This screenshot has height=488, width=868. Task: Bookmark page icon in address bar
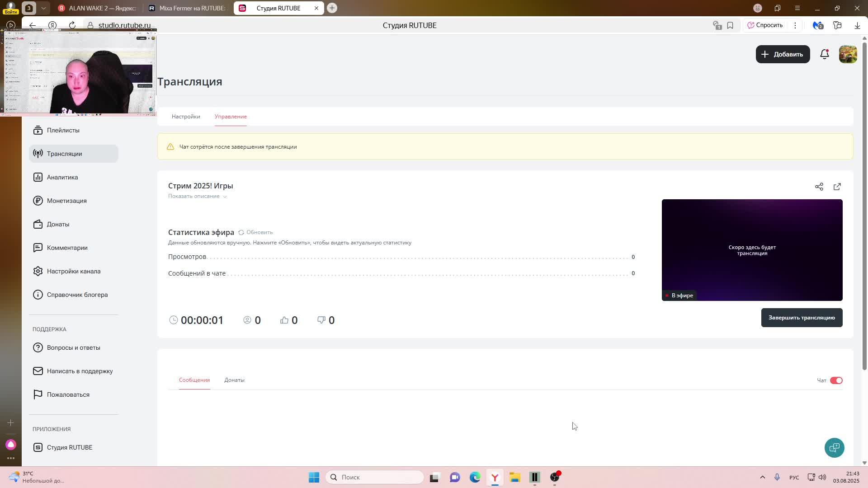[x=730, y=25]
